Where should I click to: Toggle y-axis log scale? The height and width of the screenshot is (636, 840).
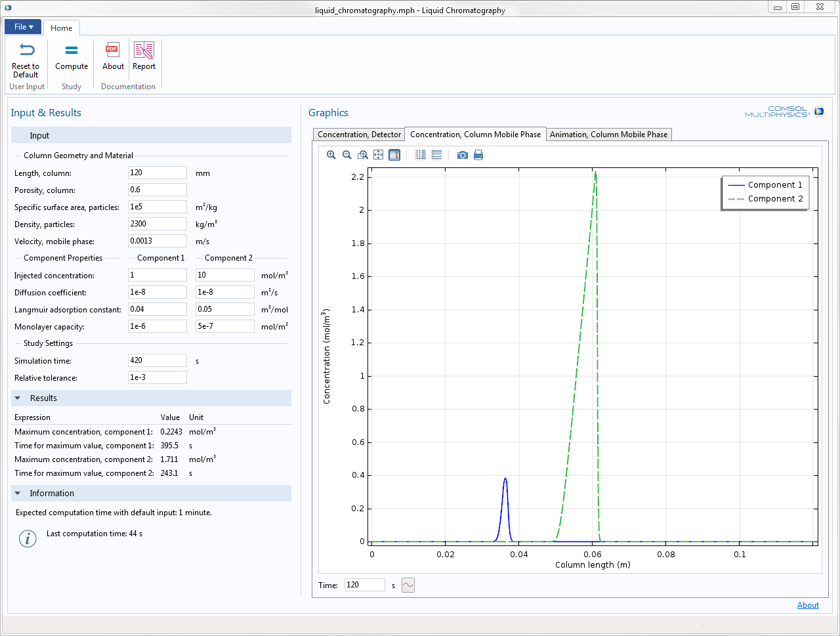pos(436,155)
